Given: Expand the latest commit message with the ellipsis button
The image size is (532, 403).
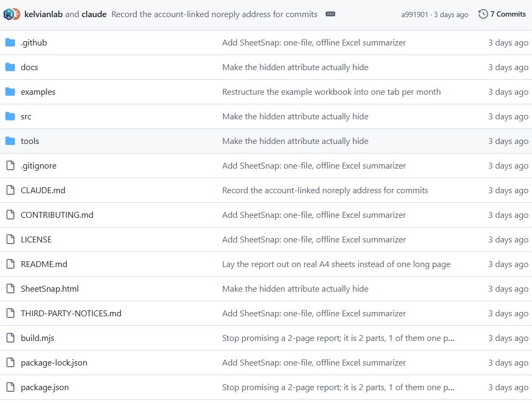Looking at the screenshot, I should point(330,14).
